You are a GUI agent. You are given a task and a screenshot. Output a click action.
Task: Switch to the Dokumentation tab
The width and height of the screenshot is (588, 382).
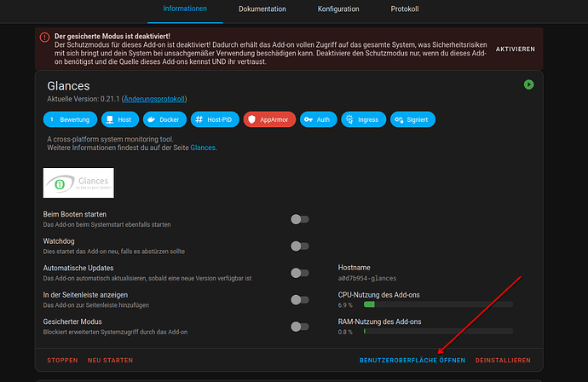[x=262, y=9]
